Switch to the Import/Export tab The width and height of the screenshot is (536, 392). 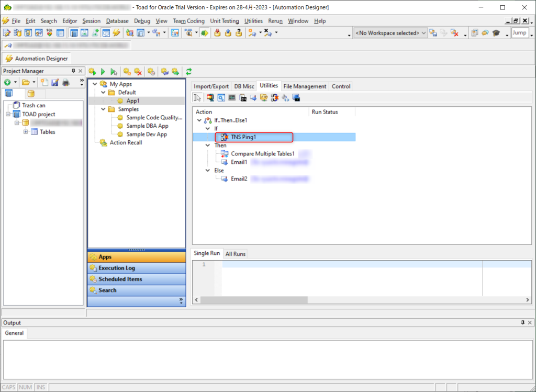[x=211, y=86]
